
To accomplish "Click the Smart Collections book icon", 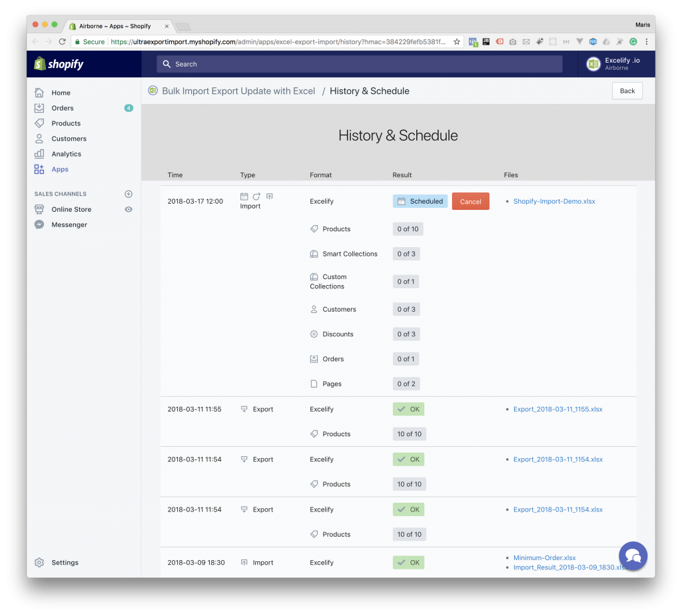I will (313, 254).
